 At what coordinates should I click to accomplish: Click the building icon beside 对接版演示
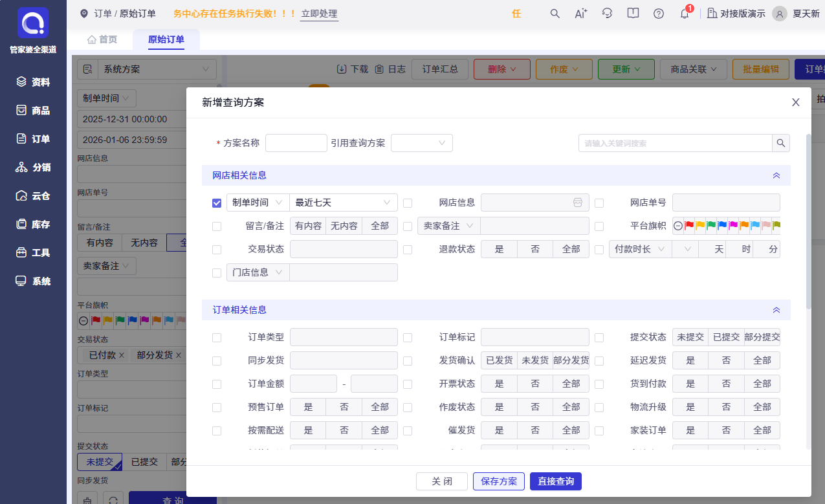pyautogui.click(x=712, y=14)
